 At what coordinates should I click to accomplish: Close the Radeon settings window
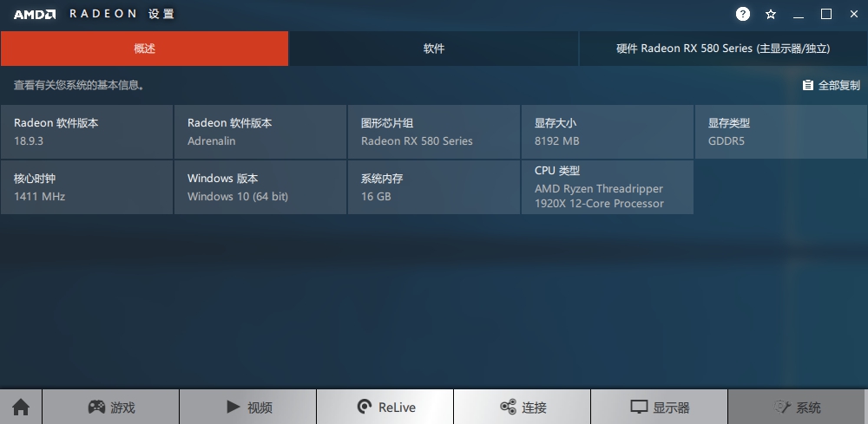[x=853, y=15]
